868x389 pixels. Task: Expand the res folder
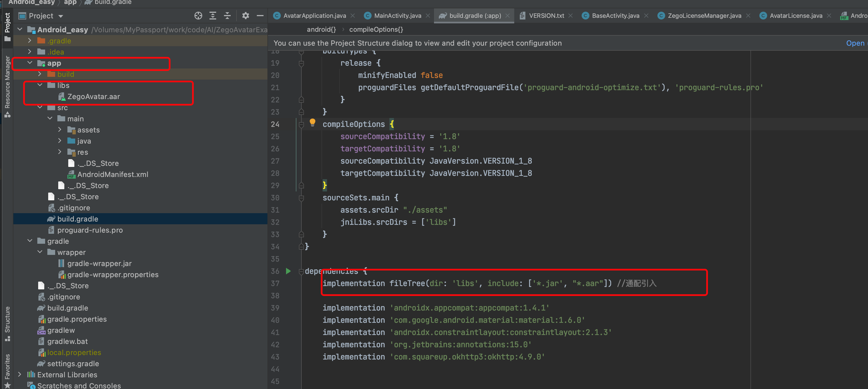click(x=60, y=152)
